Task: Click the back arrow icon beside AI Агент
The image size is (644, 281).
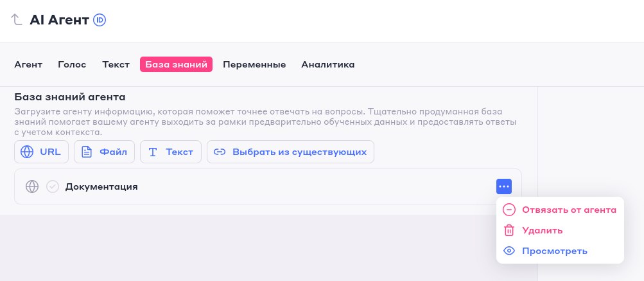Action: click(16, 19)
